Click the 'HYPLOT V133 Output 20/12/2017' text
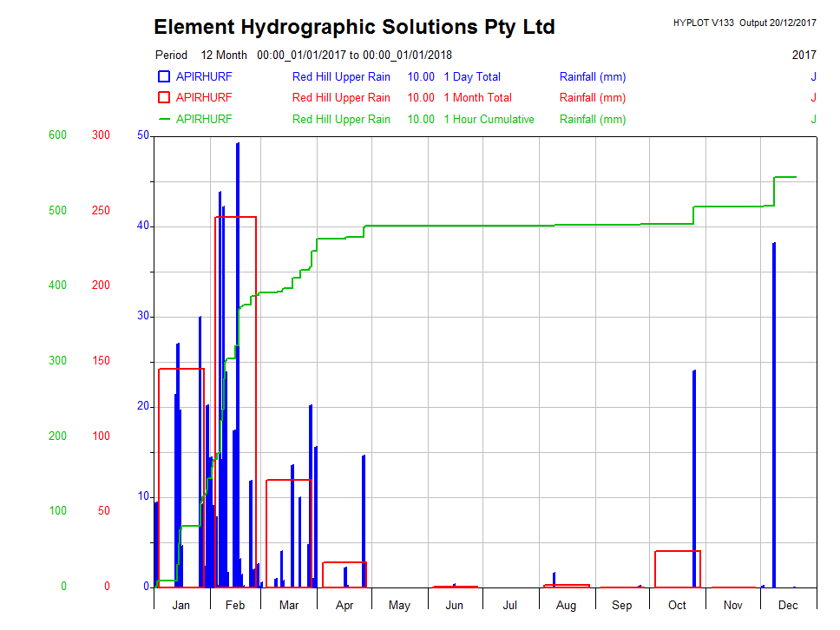This screenshot has height=630, width=840. (x=744, y=23)
